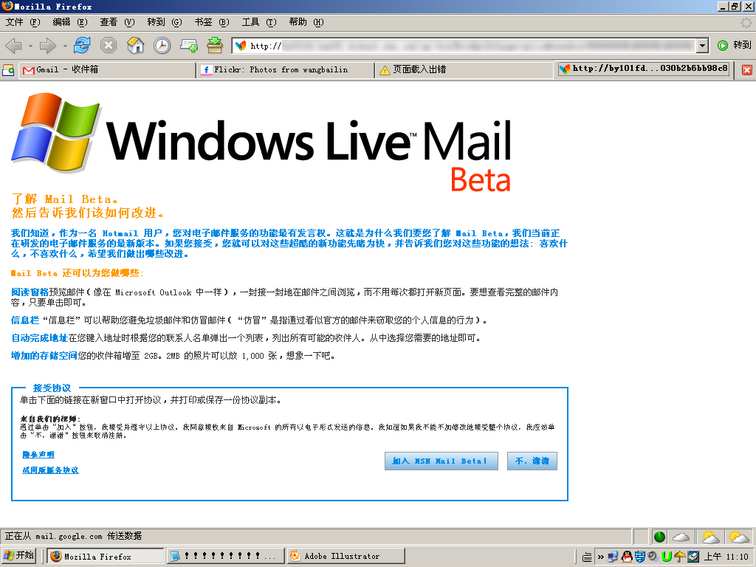The image size is (756, 567).
Task: Open Downloads with the green-arrow box icon
Action: [215, 45]
